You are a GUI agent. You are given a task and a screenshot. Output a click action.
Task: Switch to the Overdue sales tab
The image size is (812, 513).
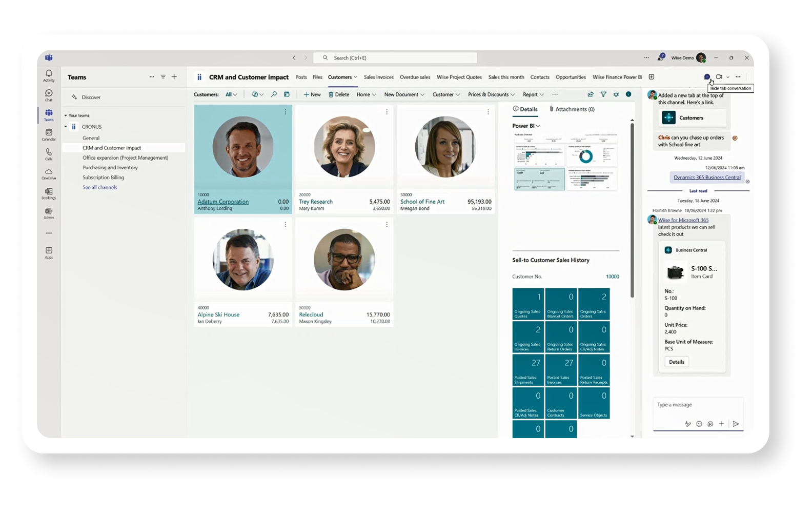point(415,77)
